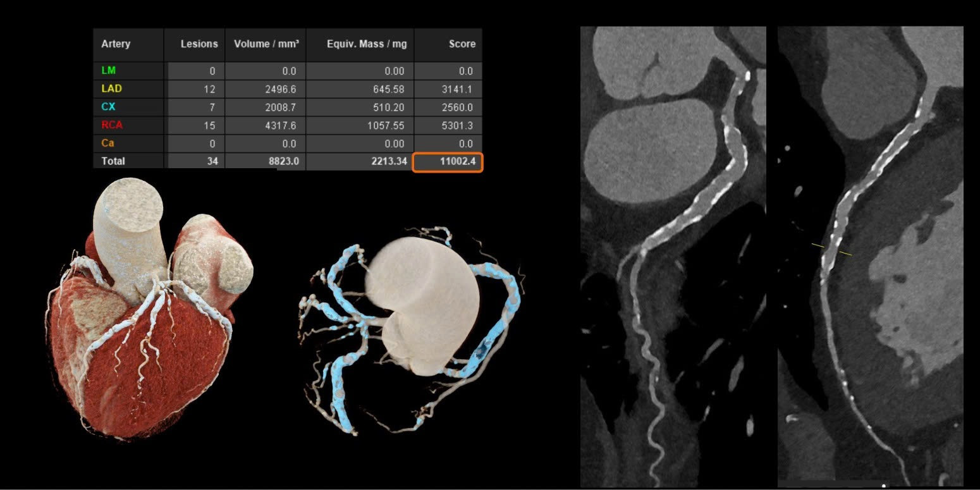Select the left curved vessel CT image
The height and width of the screenshot is (490, 980).
point(673,256)
